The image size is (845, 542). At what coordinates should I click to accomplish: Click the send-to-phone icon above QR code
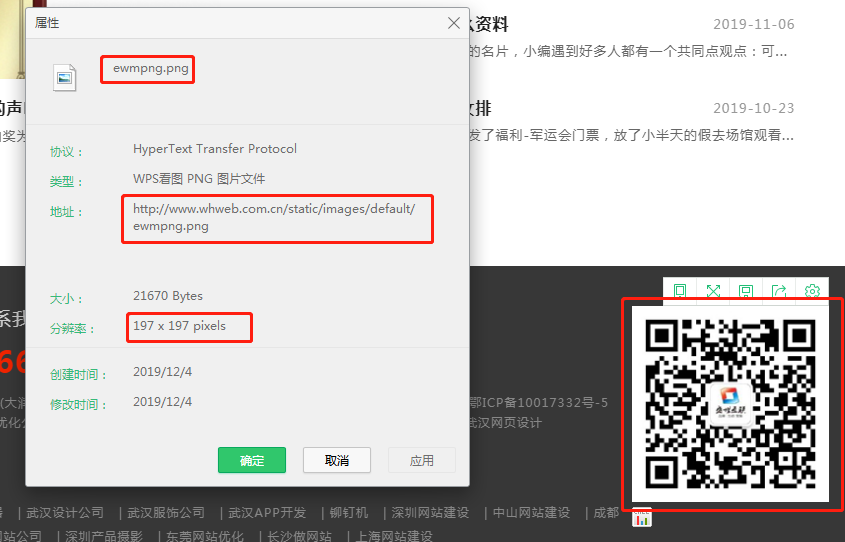(x=680, y=291)
